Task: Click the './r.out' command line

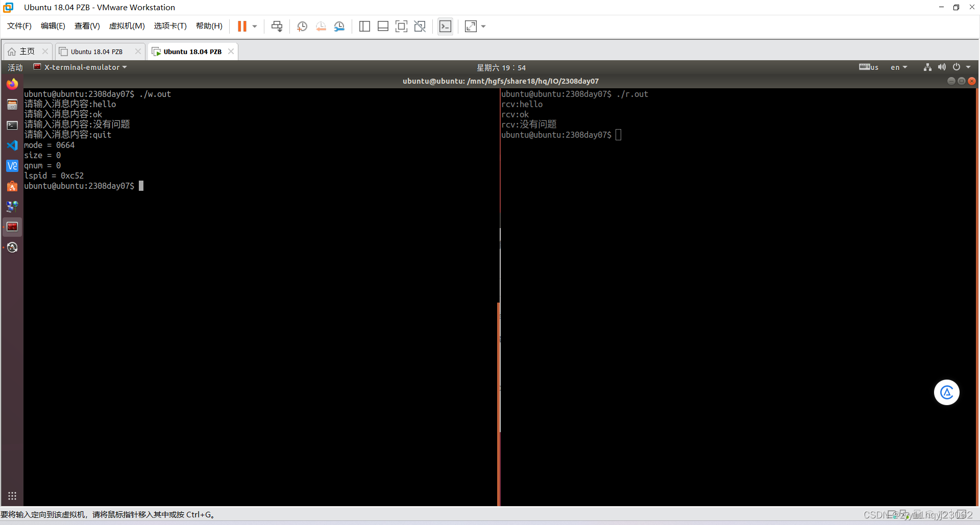Action: 575,94
